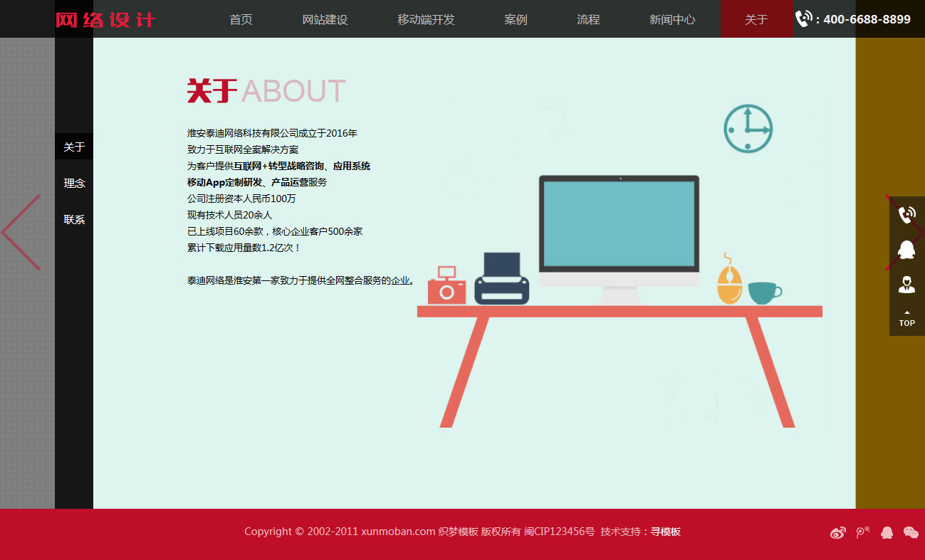This screenshot has width=925, height=560.
Task: Click the 寻模板 link in the footer
Action: click(665, 532)
